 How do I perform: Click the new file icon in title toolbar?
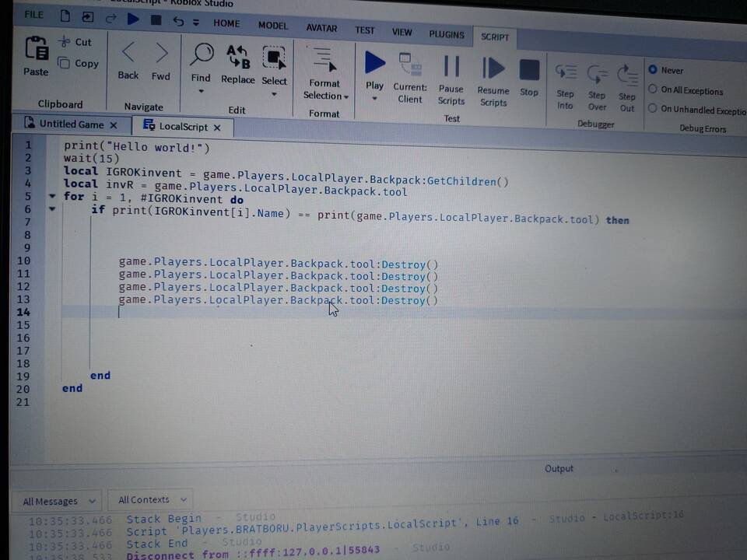[x=65, y=16]
